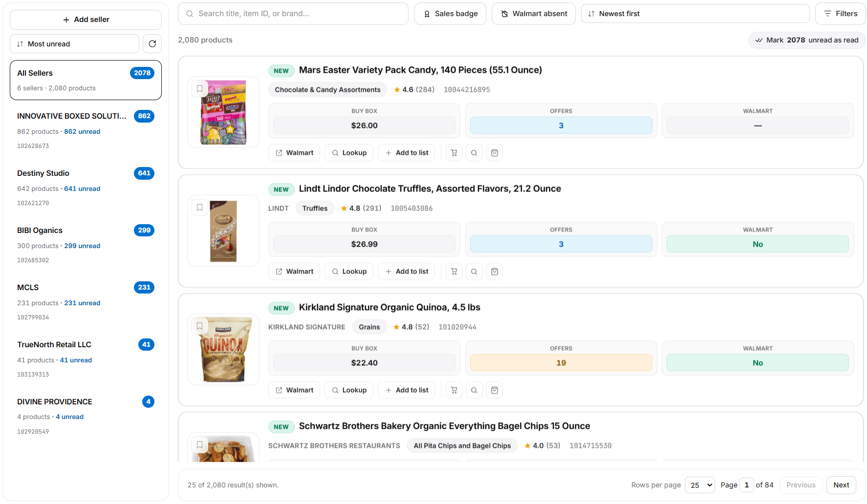
Task: Click the refresh sellers icon button
Action: [152, 44]
